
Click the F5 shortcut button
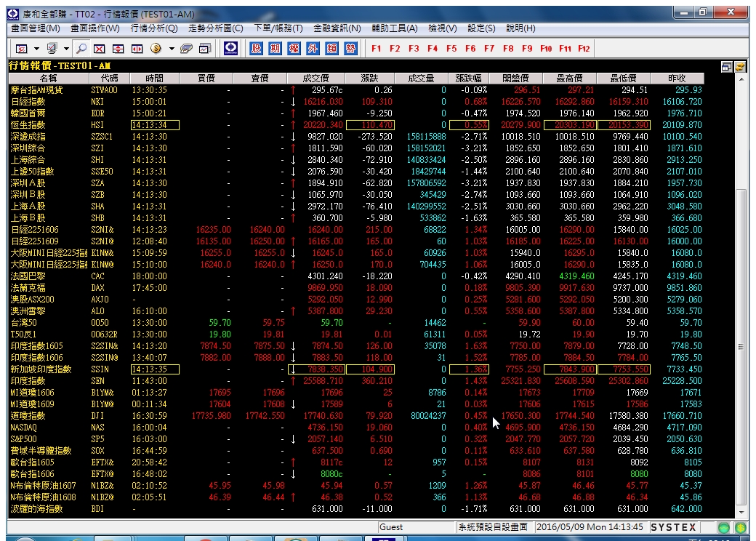451,49
